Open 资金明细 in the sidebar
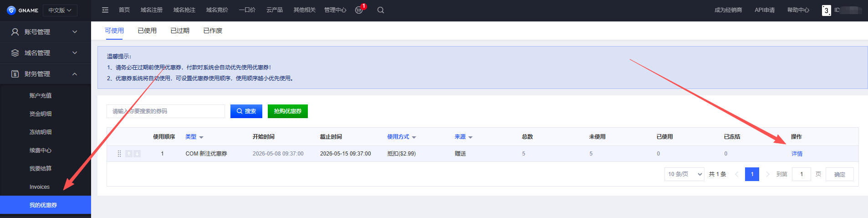 [41, 114]
